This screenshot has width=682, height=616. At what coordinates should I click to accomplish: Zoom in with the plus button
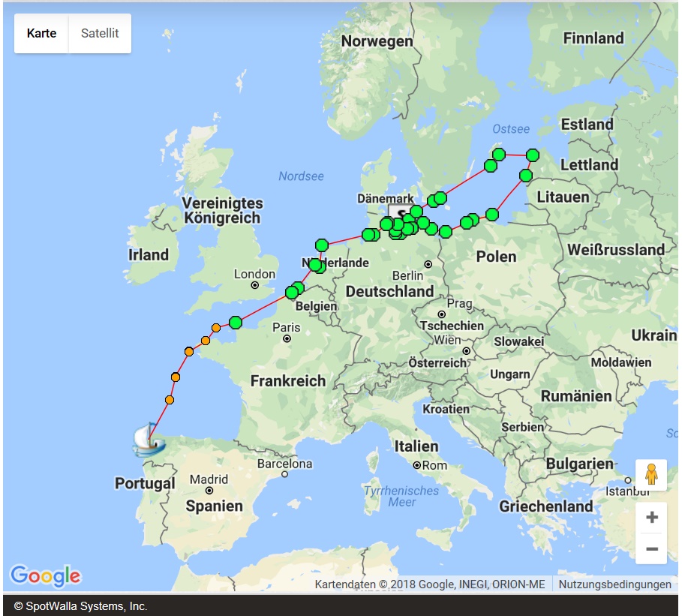651,518
